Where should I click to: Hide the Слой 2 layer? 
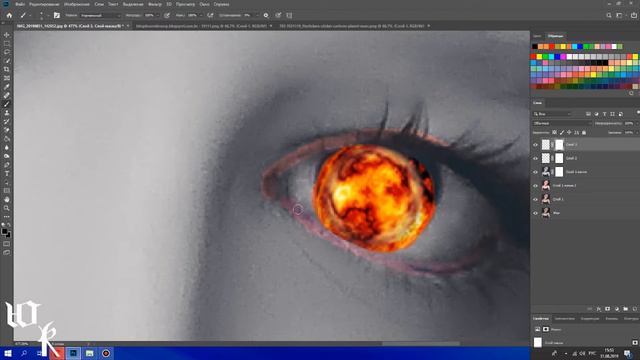(x=536, y=158)
